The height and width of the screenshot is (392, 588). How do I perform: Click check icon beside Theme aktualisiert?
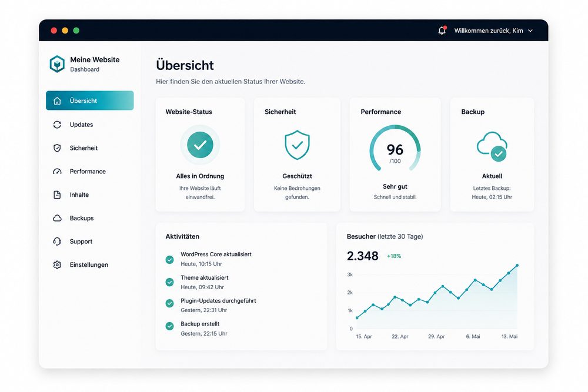(169, 282)
